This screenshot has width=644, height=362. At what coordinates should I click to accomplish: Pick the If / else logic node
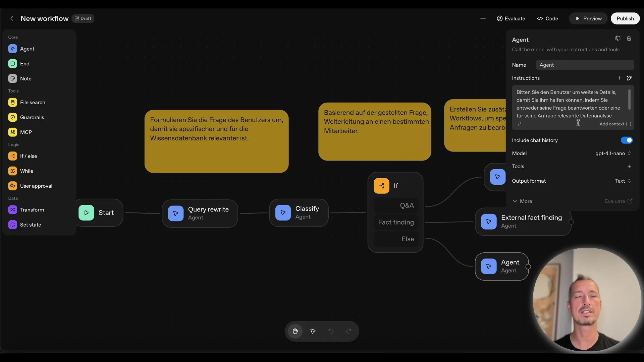(28, 156)
